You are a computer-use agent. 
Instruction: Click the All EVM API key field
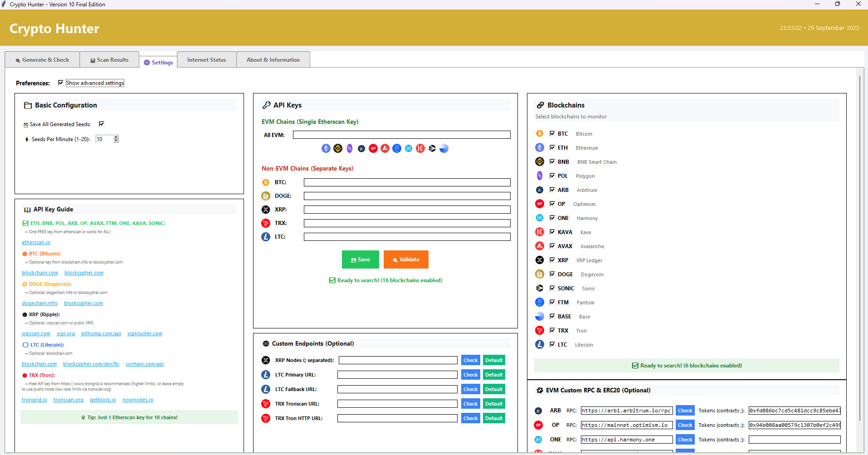(x=401, y=135)
